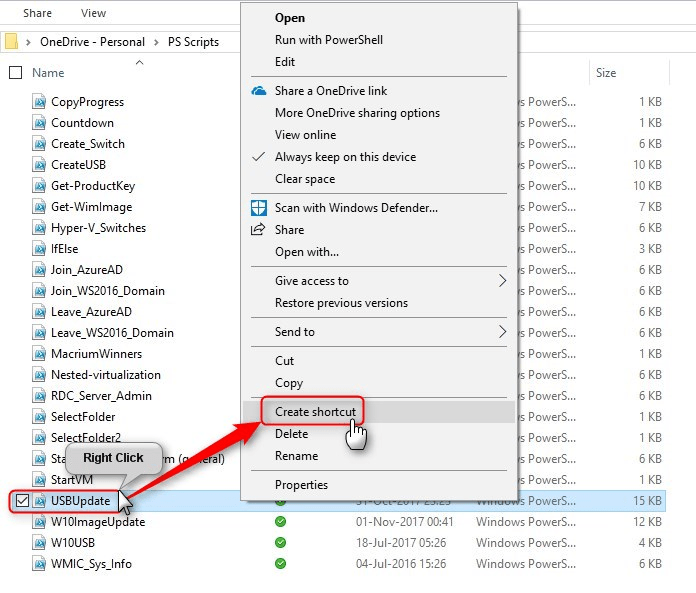The height and width of the screenshot is (593, 696).
Task: Click the RDC_Server_Admin script file icon
Action: click(39, 396)
